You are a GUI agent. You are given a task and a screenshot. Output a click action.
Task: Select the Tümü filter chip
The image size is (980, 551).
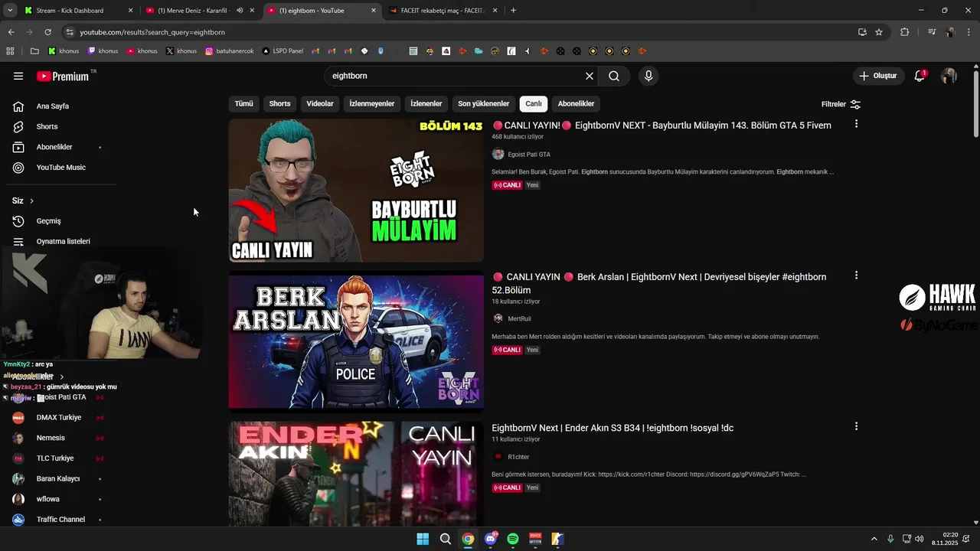(x=243, y=104)
